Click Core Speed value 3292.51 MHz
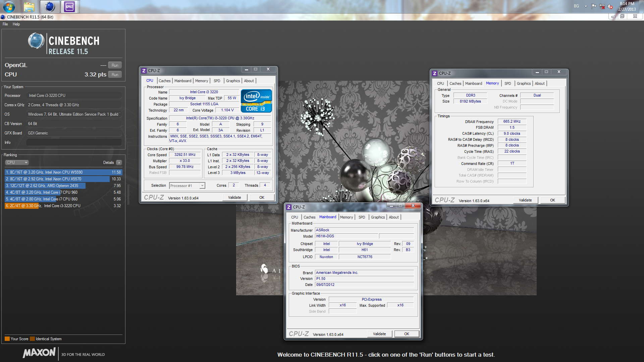The image size is (644, 362). pos(185,155)
